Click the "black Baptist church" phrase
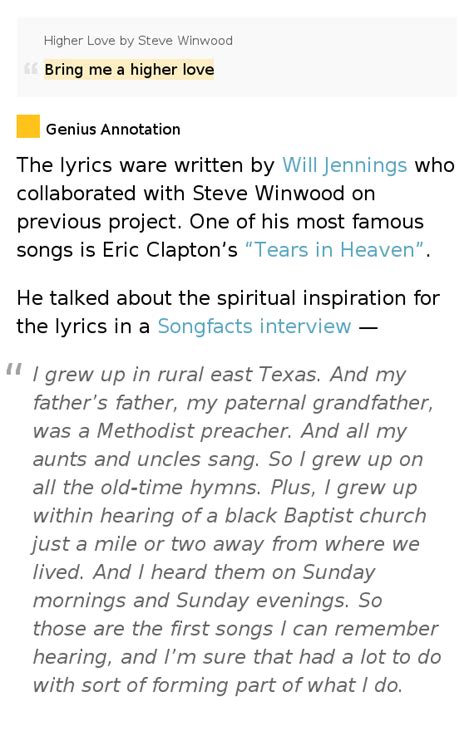 [325, 515]
